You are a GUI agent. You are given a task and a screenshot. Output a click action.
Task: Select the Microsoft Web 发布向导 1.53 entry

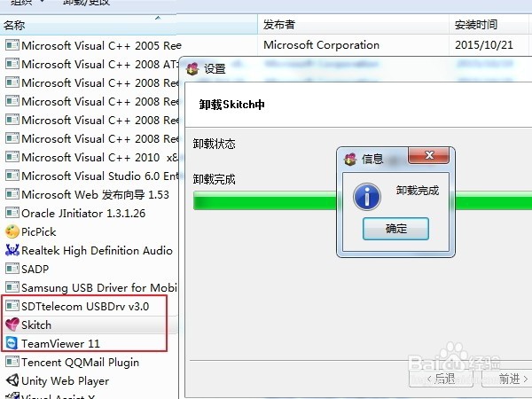(95, 195)
